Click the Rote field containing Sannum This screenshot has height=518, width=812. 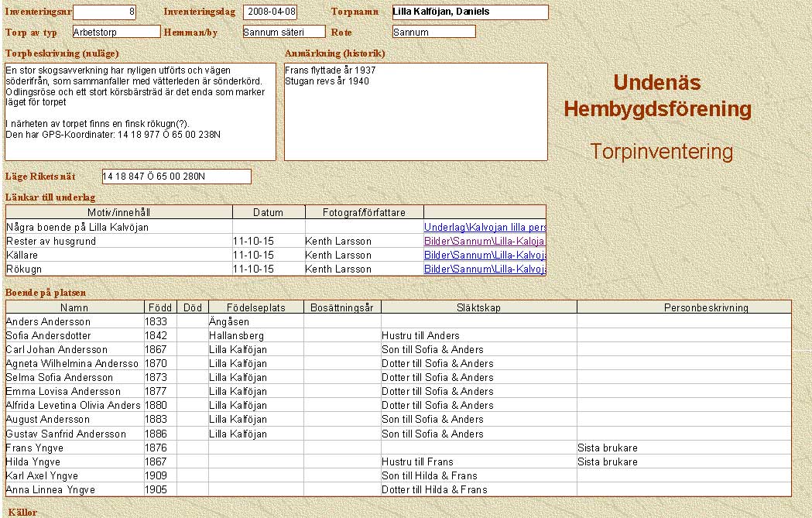click(433, 32)
